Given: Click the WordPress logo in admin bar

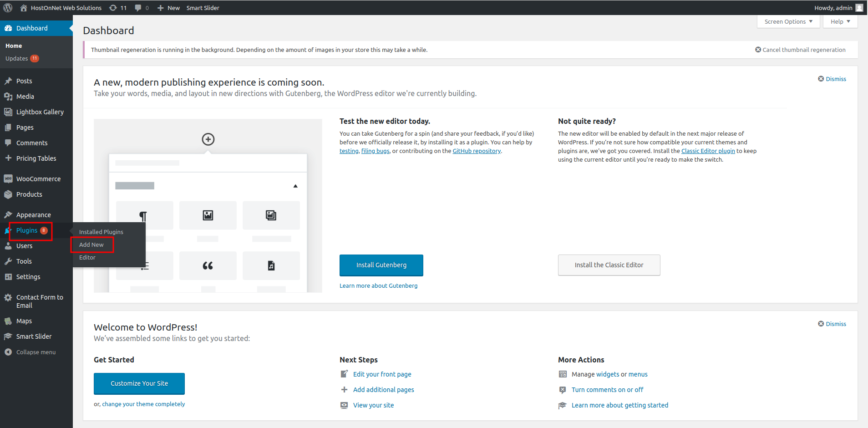Looking at the screenshot, I should (8, 8).
